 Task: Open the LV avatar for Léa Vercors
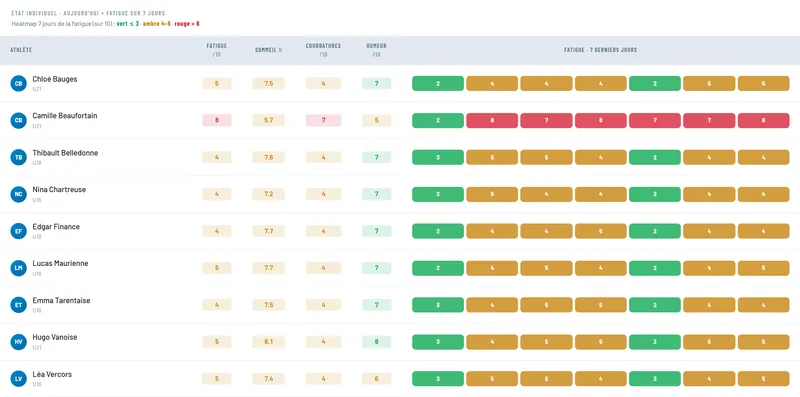click(x=18, y=379)
